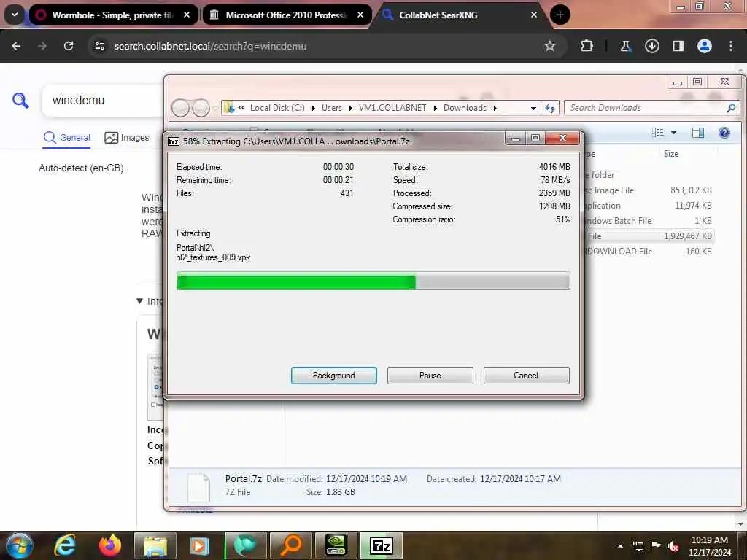View site information icon in address bar
Image resolution: width=747 pixels, height=560 pixels.
[99, 46]
